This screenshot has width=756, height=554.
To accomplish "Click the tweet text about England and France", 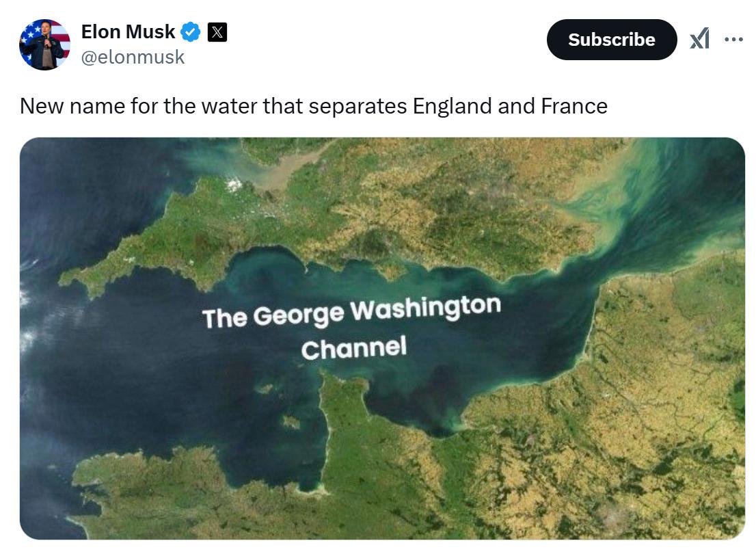I will (313, 106).
